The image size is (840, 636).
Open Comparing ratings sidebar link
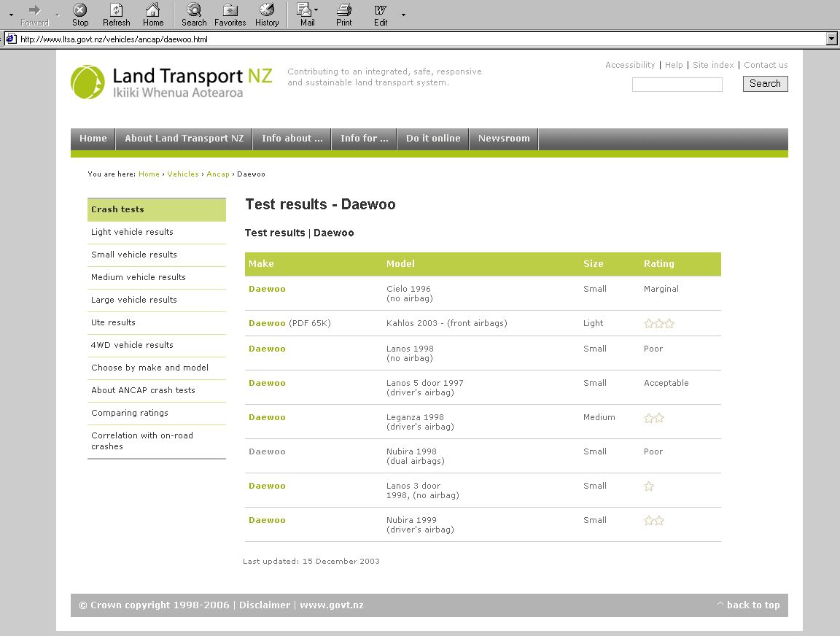pos(130,413)
